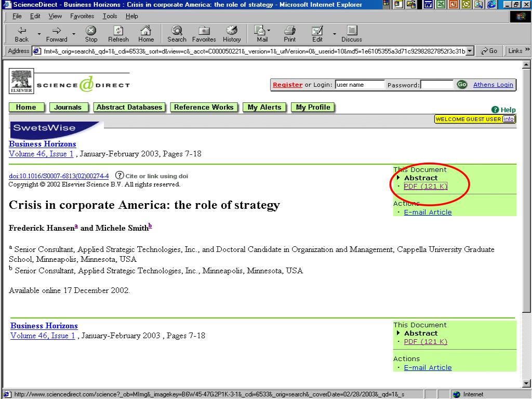The height and width of the screenshot is (399, 532).
Task: Open the Edit menu in the menu bar
Action: (35, 16)
